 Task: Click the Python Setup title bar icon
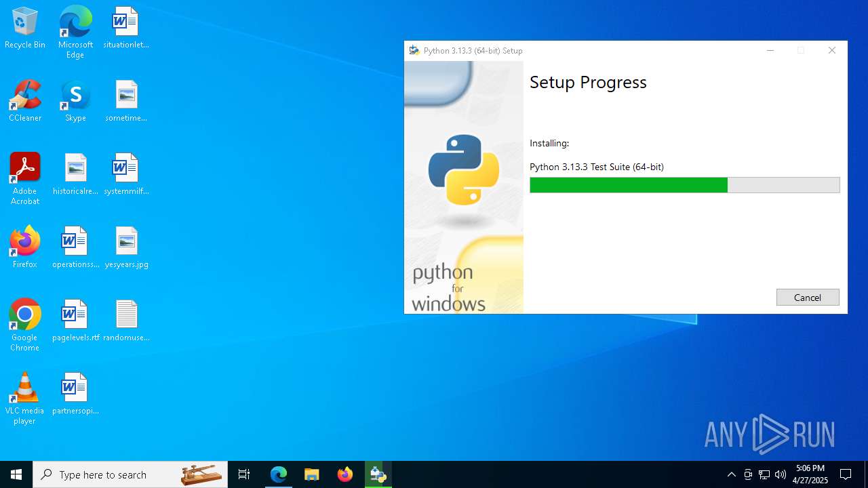pyautogui.click(x=414, y=51)
